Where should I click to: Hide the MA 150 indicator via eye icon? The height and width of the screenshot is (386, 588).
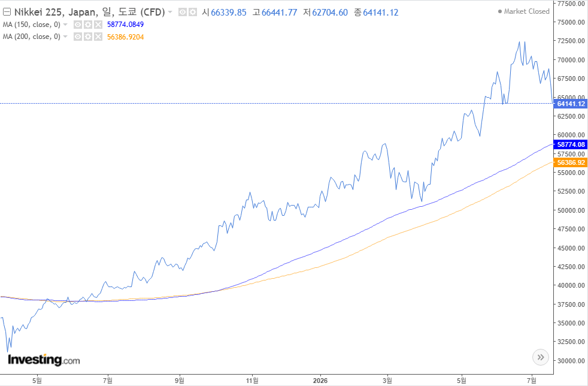click(78, 25)
